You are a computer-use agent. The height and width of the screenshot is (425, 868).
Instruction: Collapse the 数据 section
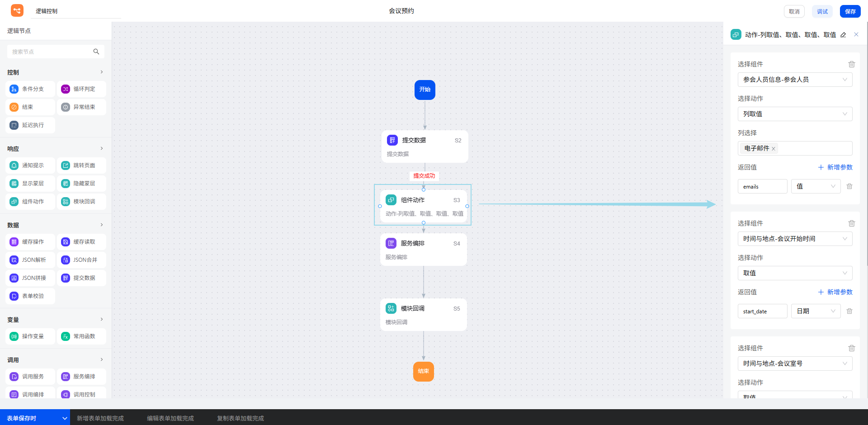[101, 225]
